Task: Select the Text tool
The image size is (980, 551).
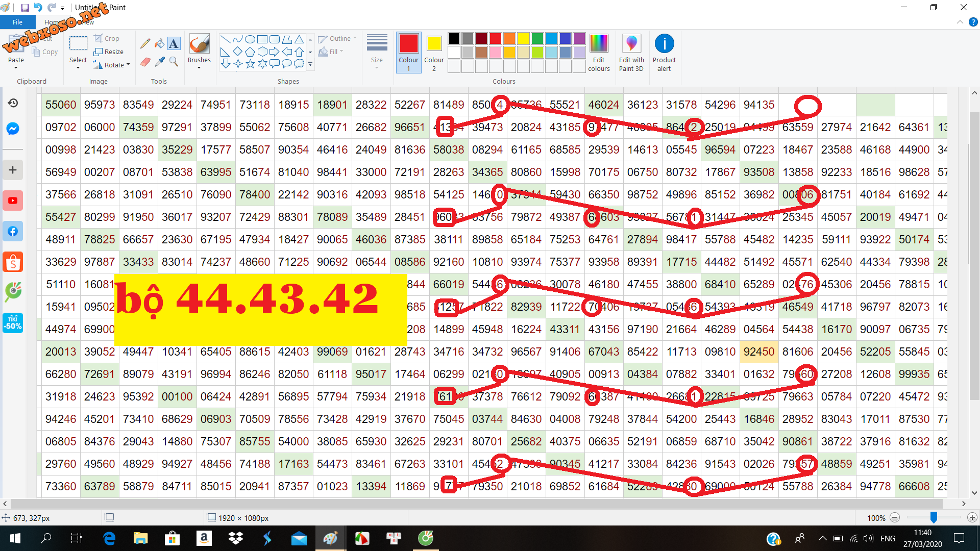Action: (x=174, y=43)
